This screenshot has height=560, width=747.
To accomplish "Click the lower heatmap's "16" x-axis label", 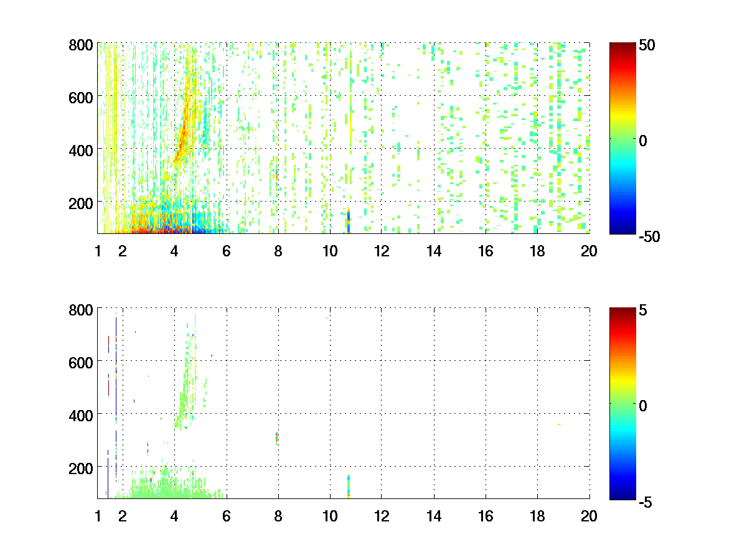I will point(486,516).
